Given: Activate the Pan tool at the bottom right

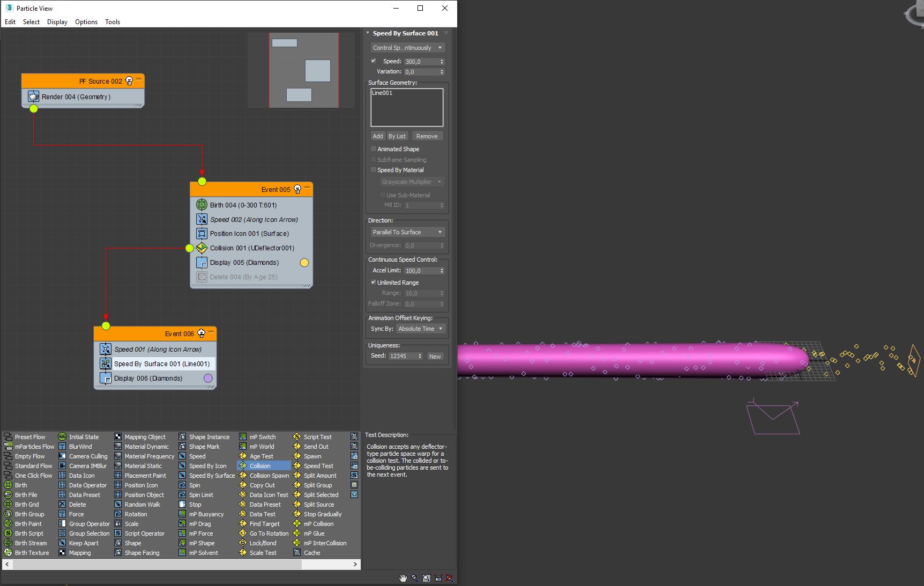Looking at the screenshot, I should click(404, 578).
